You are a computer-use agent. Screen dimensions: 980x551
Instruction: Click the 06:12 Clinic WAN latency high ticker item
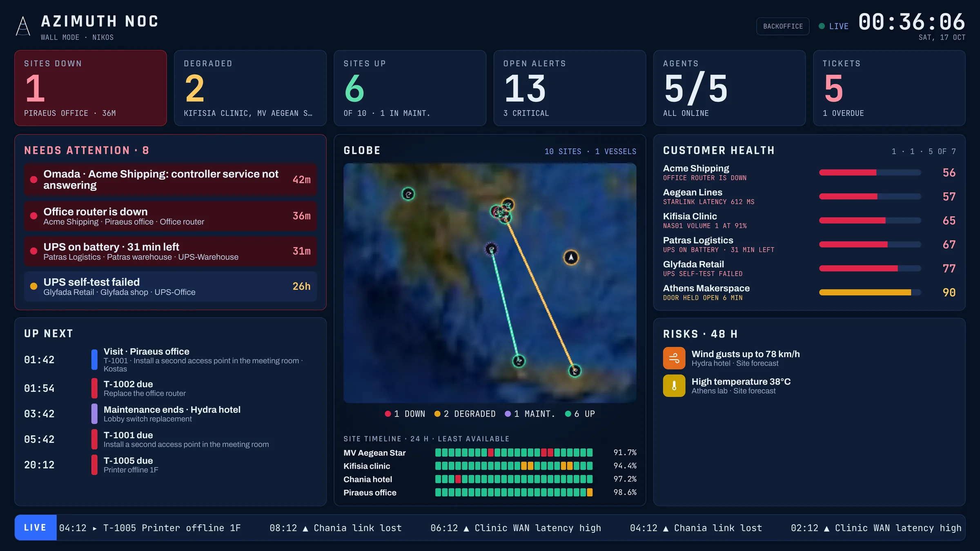tap(516, 528)
